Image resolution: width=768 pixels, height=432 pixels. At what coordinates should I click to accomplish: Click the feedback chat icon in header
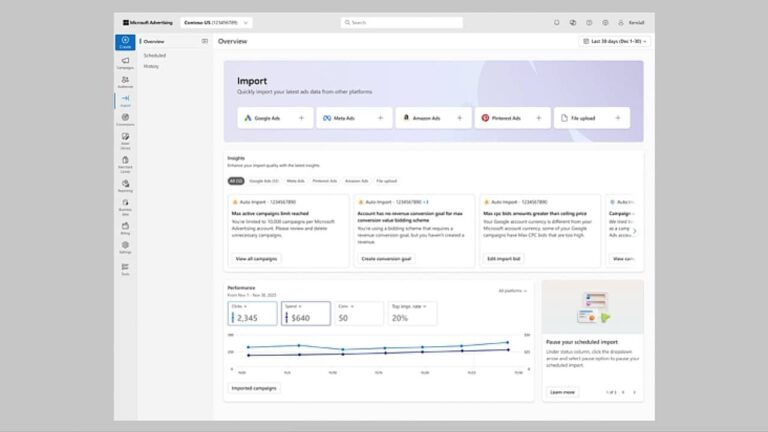pos(573,23)
